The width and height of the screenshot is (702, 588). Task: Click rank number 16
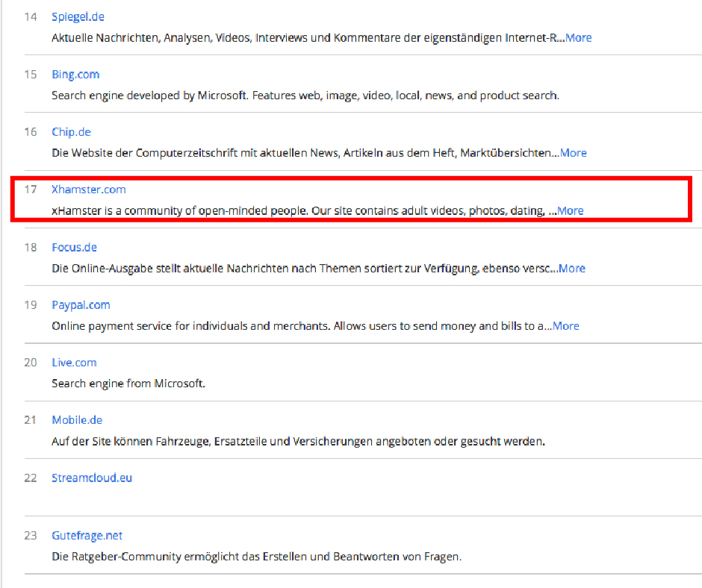click(31, 132)
